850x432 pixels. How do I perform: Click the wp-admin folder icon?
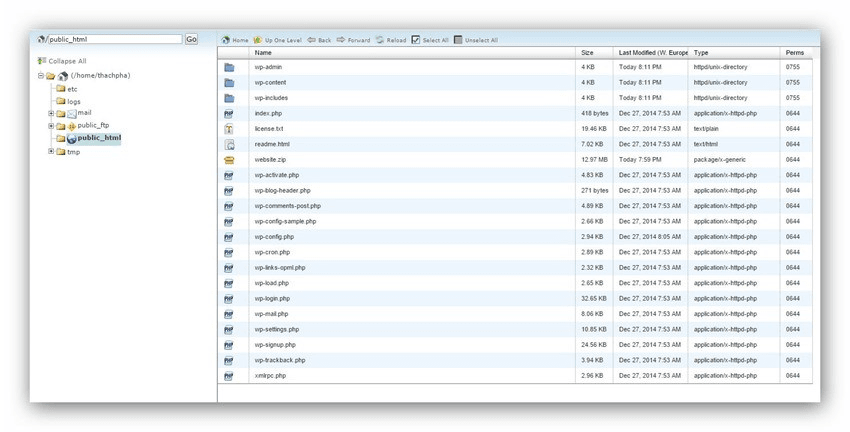[229, 67]
